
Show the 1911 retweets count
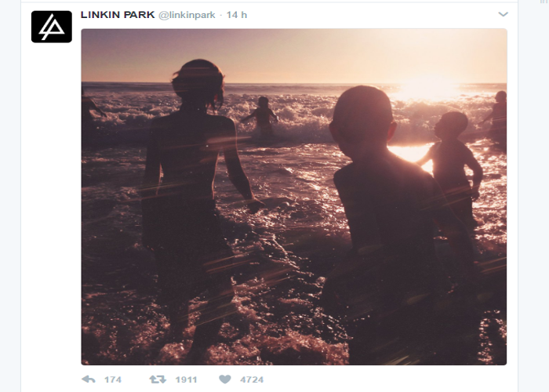pyautogui.click(x=187, y=379)
